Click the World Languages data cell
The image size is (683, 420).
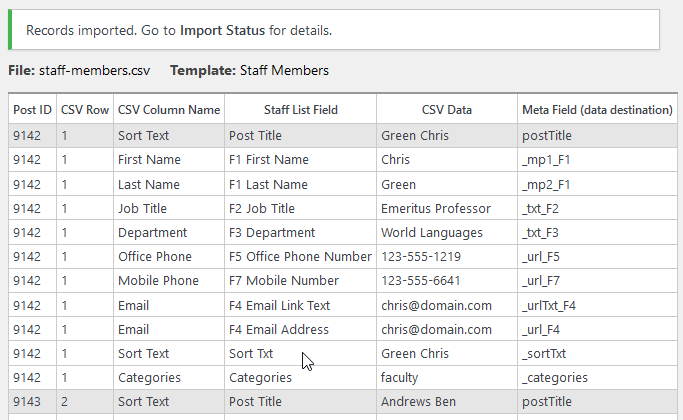433,233
